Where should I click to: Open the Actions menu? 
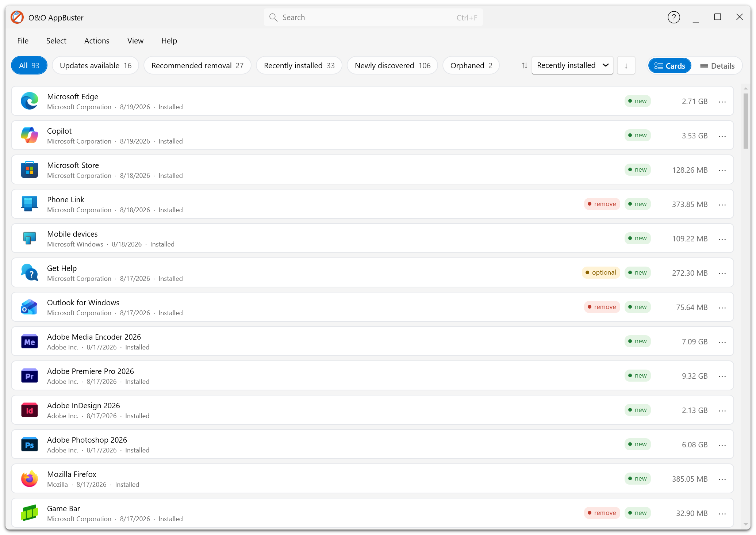(x=97, y=41)
